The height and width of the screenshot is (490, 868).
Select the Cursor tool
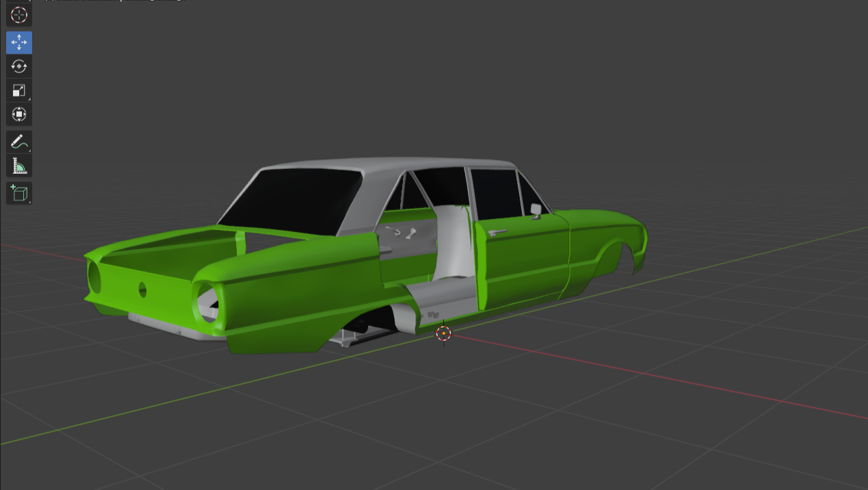19,14
